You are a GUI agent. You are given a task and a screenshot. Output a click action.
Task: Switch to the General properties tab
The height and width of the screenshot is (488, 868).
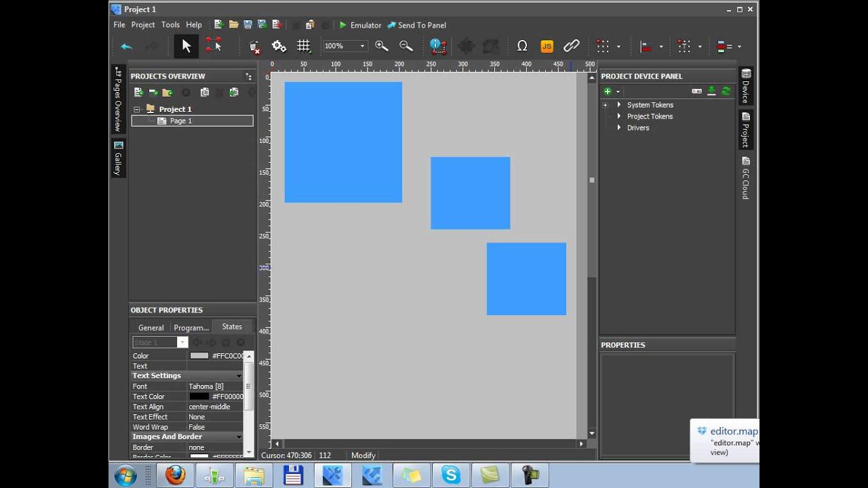click(151, 327)
